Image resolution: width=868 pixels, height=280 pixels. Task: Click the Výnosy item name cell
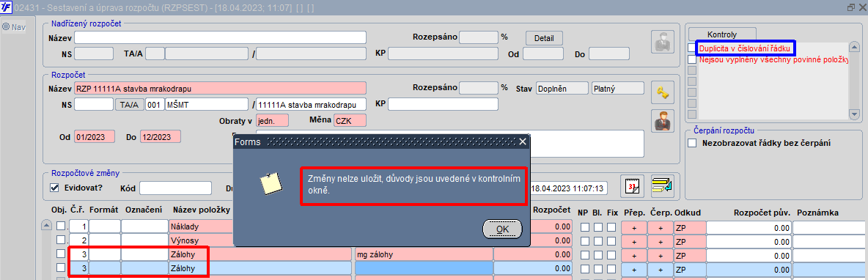[x=202, y=240]
